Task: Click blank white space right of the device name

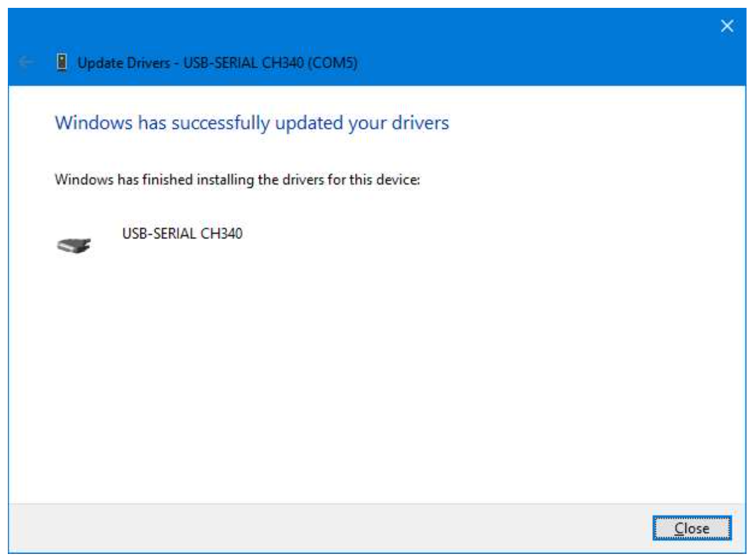Action: tap(484, 233)
